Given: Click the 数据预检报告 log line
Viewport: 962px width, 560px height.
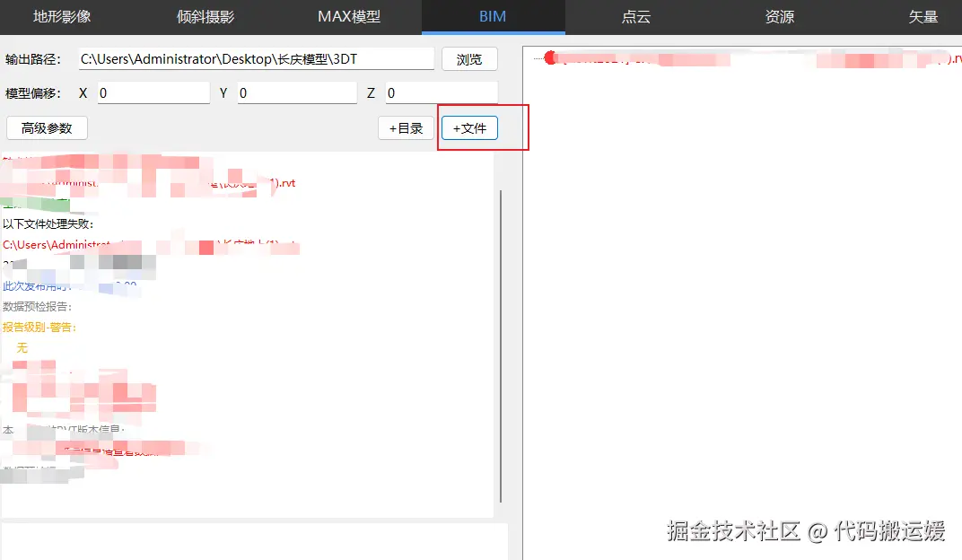Looking at the screenshot, I should point(38,307).
